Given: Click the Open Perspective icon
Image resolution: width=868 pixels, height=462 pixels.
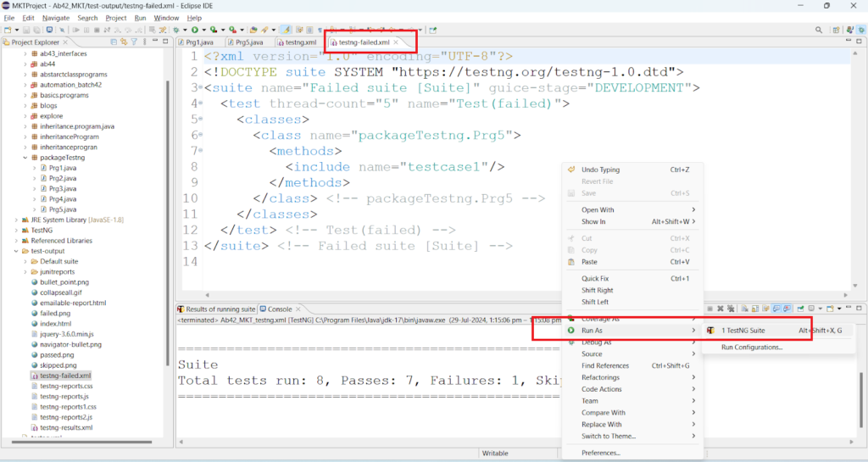Looking at the screenshot, I should coord(836,30).
